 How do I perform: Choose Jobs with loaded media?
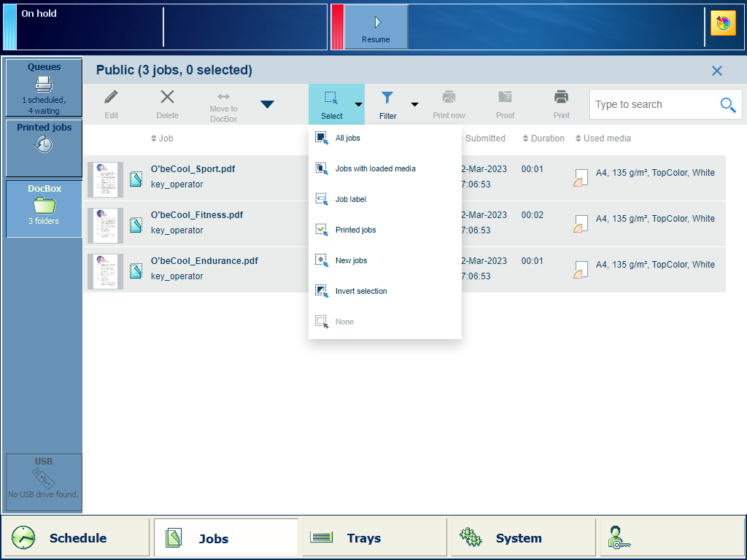[x=385, y=168]
